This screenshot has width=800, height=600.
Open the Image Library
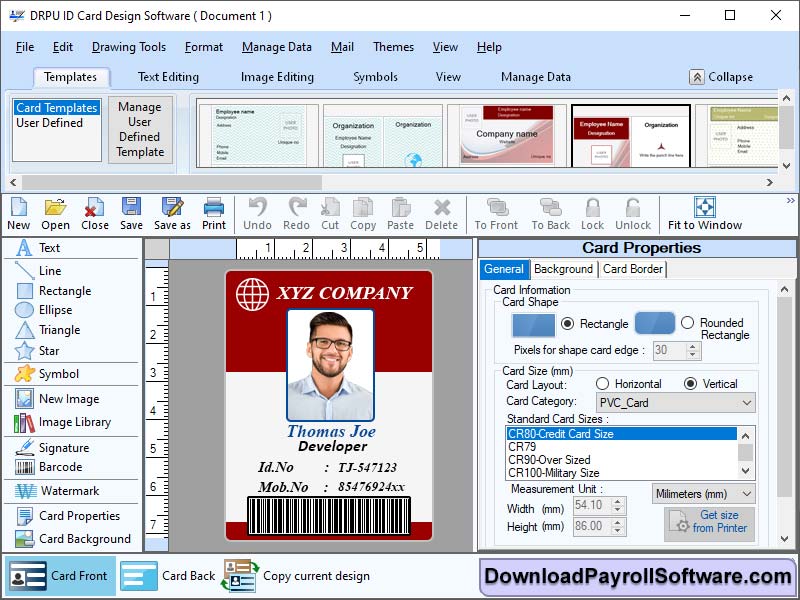click(63, 421)
